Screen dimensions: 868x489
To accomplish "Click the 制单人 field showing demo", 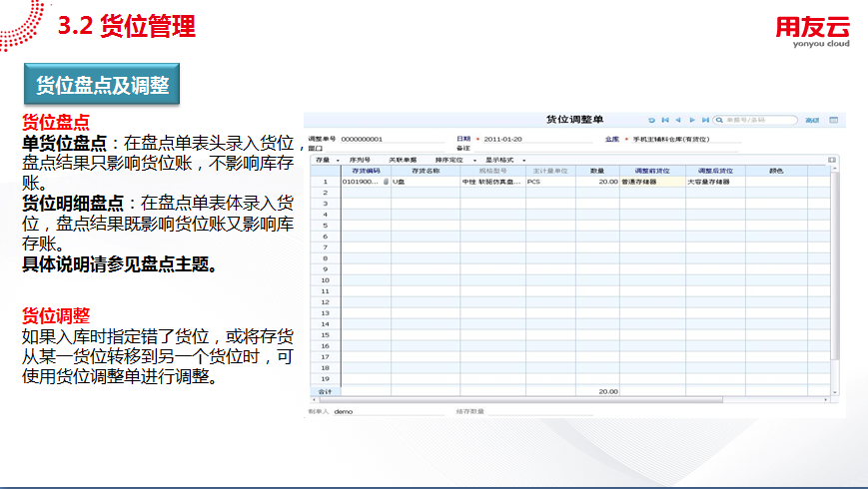I will [389, 411].
